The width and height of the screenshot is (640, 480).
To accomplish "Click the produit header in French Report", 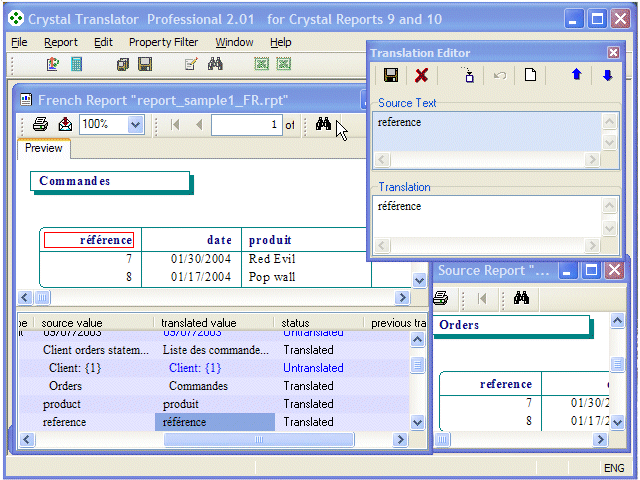I will click(270, 240).
